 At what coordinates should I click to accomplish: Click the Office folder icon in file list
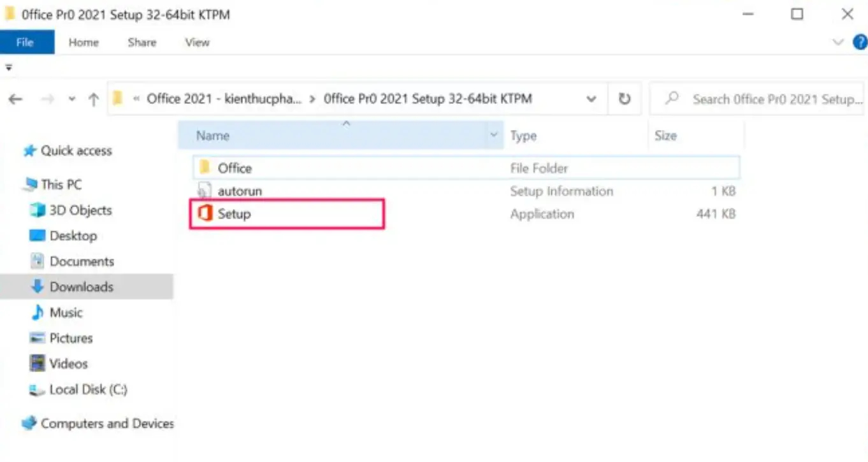coord(205,168)
